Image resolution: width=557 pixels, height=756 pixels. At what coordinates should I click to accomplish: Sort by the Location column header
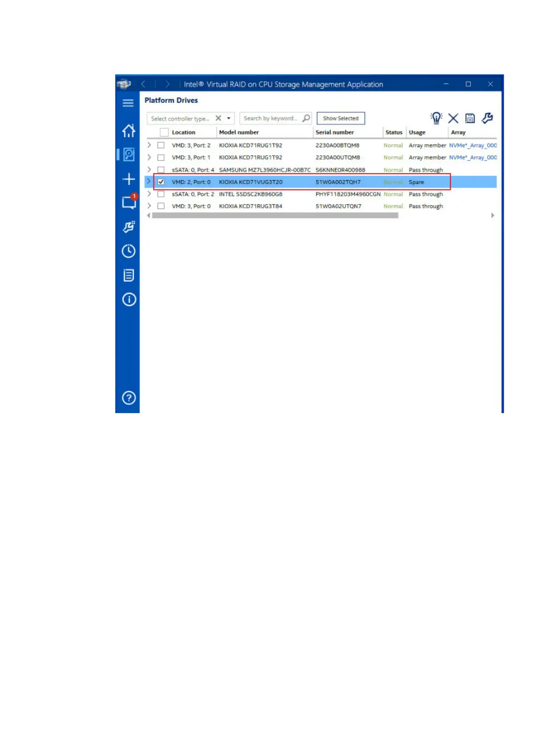(x=183, y=132)
